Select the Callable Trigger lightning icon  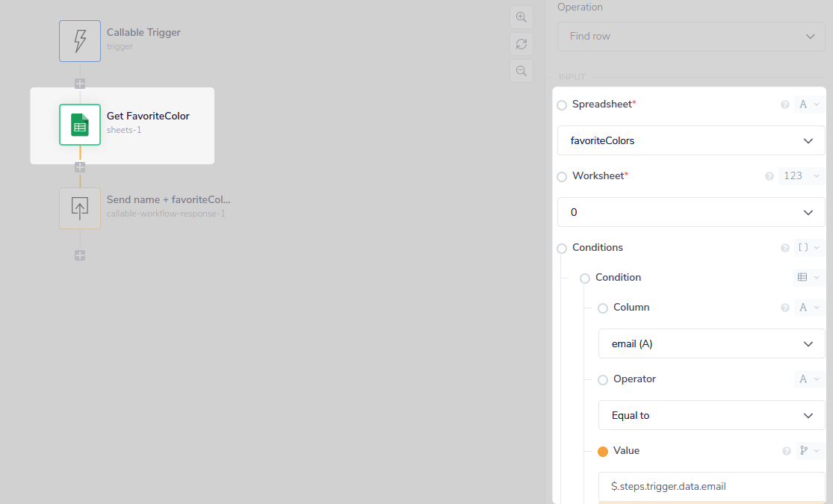pyautogui.click(x=80, y=41)
